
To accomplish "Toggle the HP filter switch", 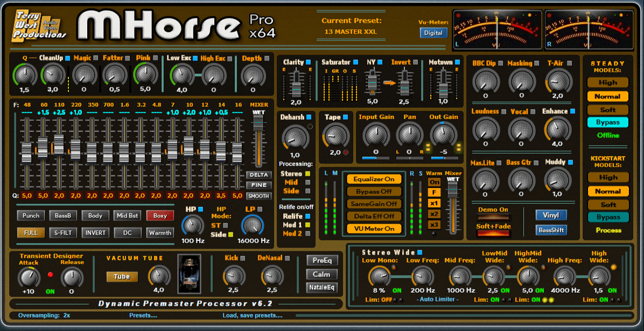I will coord(200,209).
